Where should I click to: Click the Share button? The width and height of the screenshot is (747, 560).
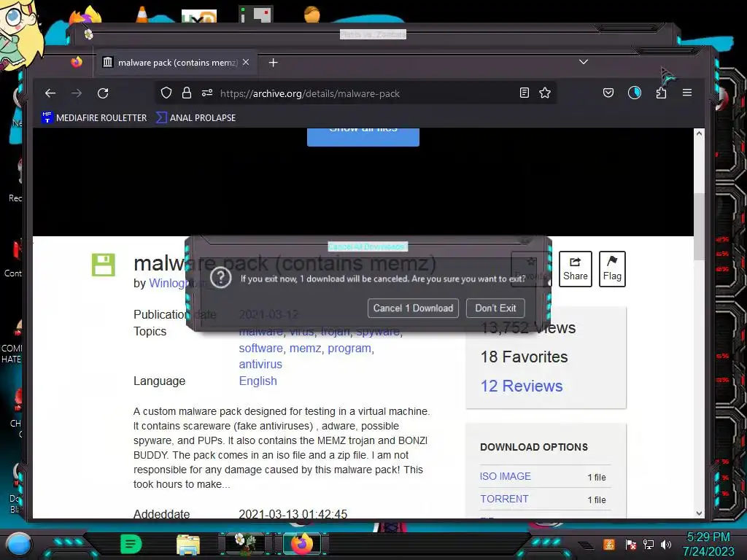click(575, 269)
